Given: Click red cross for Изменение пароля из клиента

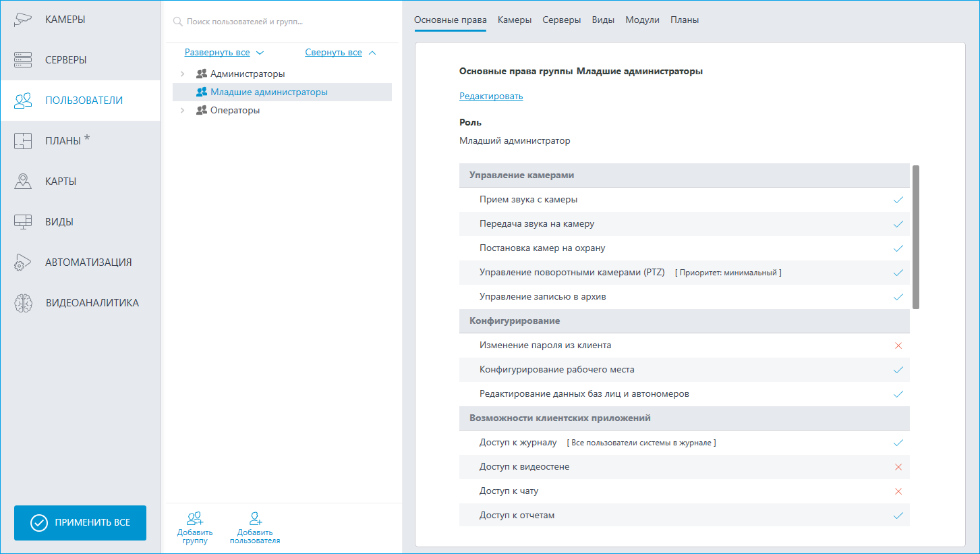Looking at the screenshot, I should coord(898,345).
